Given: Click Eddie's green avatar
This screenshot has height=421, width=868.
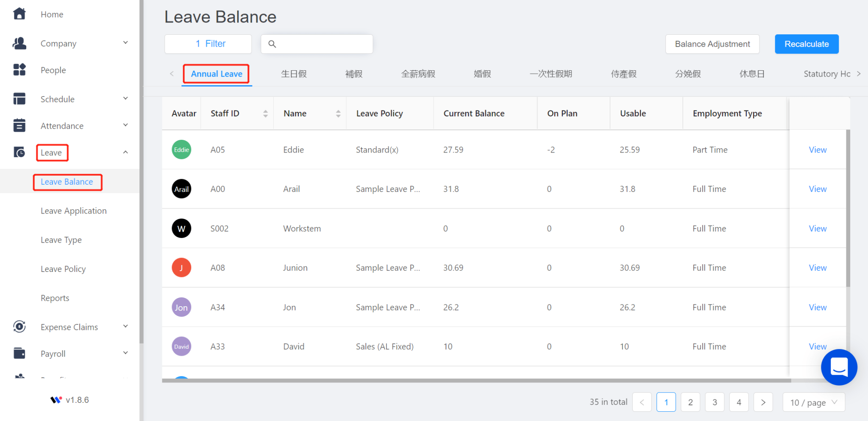Looking at the screenshot, I should [x=181, y=150].
